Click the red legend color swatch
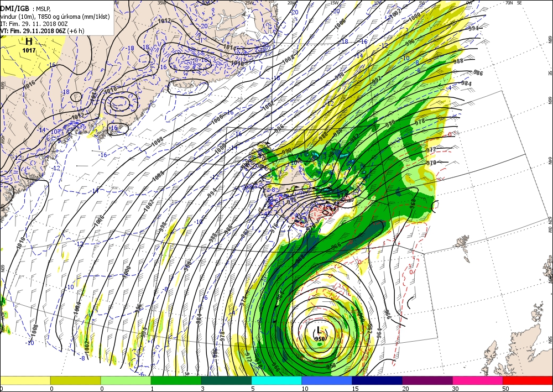553x392 pixels. pyautogui.click(x=528, y=380)
